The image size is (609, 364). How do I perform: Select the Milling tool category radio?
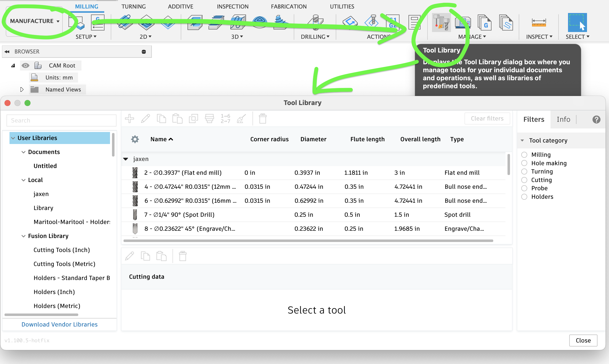(524, 155)
